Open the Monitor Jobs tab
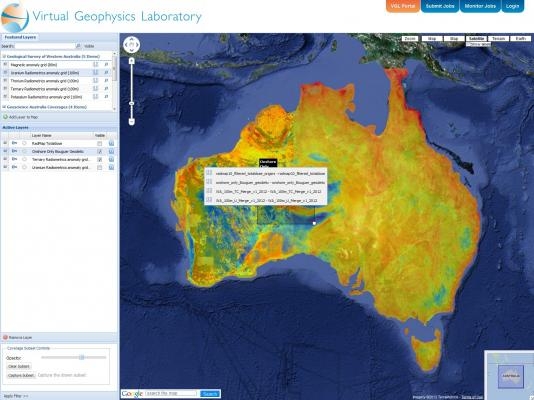The width and height of the screenshot is (534, 400). pyautogui.click(x=480, y=6)
